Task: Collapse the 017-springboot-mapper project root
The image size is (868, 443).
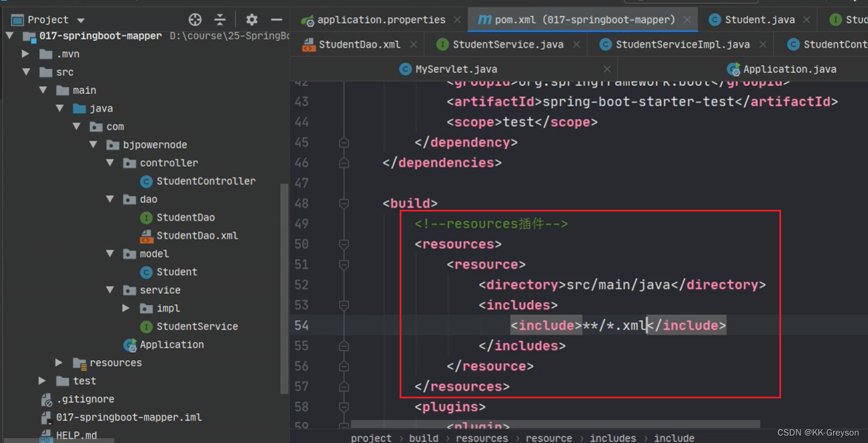Action: (10, 35)
